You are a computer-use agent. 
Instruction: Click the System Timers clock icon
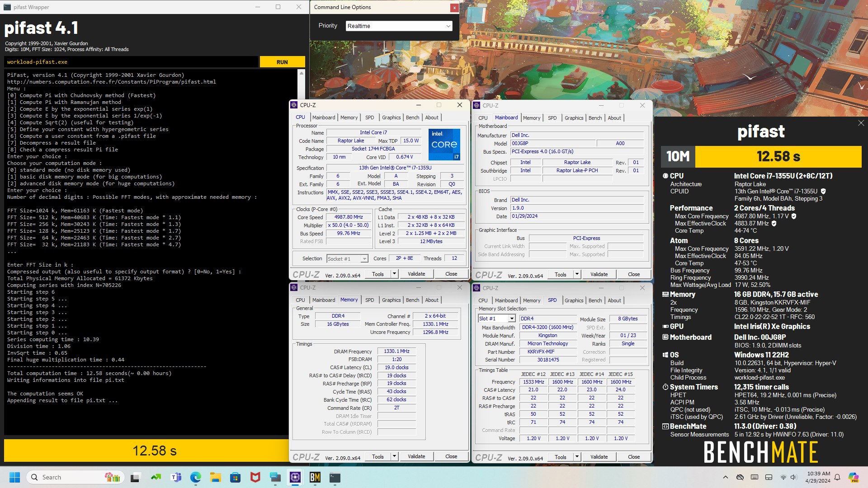coord(665,387)
